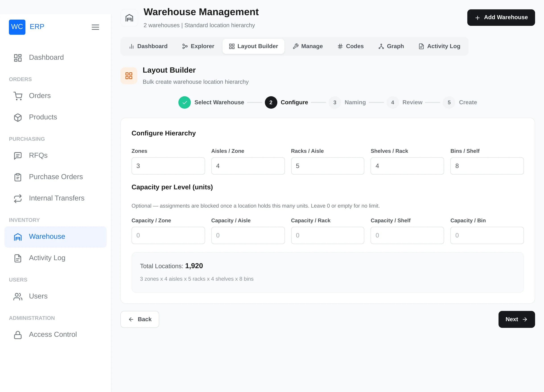Click the sidebar Activity Log document icon

[x=18, y=258]
